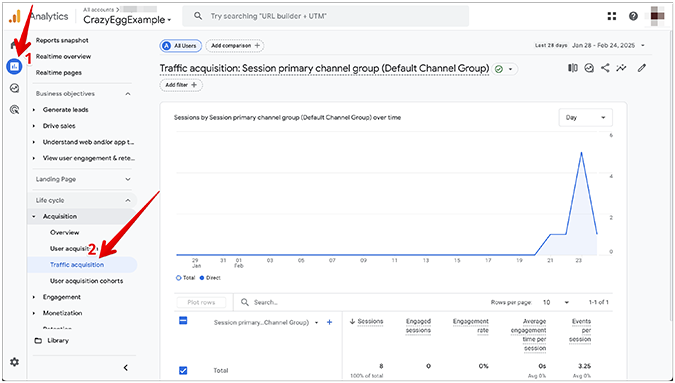675x383 pixels.
Task: Click the user account avatar
Action: [x=657, y=16]
